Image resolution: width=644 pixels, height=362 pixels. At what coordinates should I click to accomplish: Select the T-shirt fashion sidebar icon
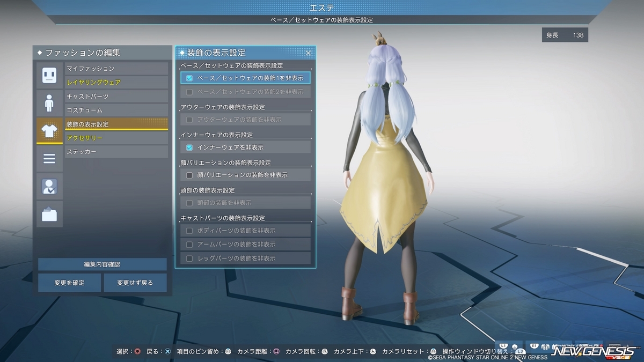[x=49, y=130]
